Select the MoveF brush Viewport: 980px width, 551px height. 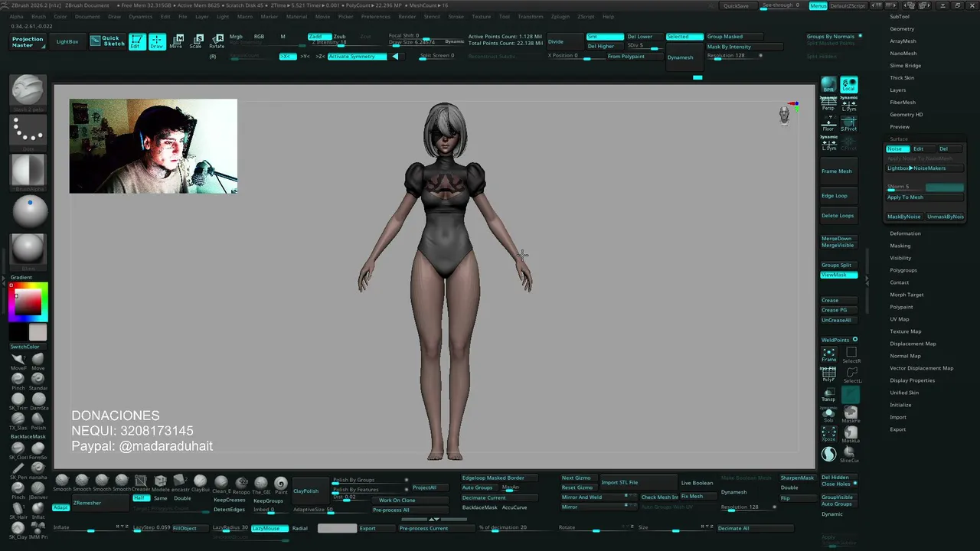pos(18,360)
